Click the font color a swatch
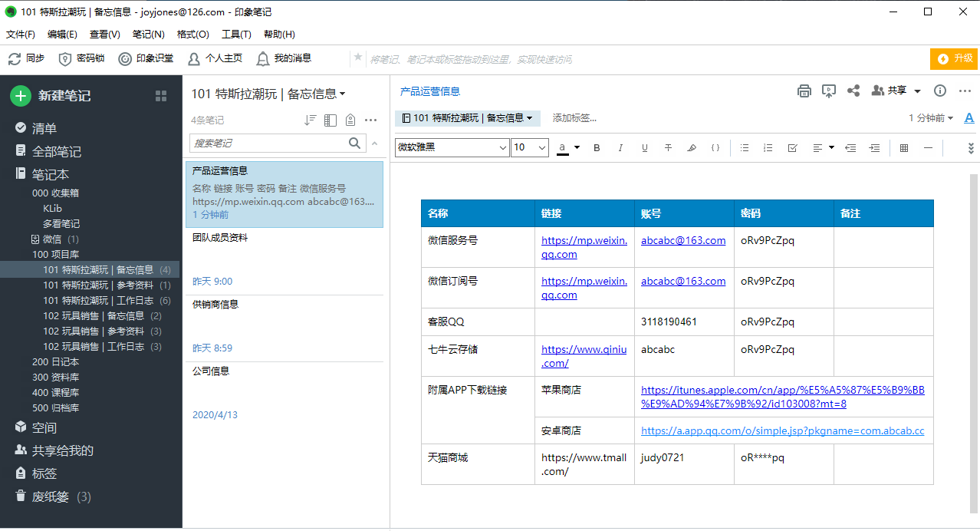980x531 pixels. pyautogui.click(x=563, y=147)
